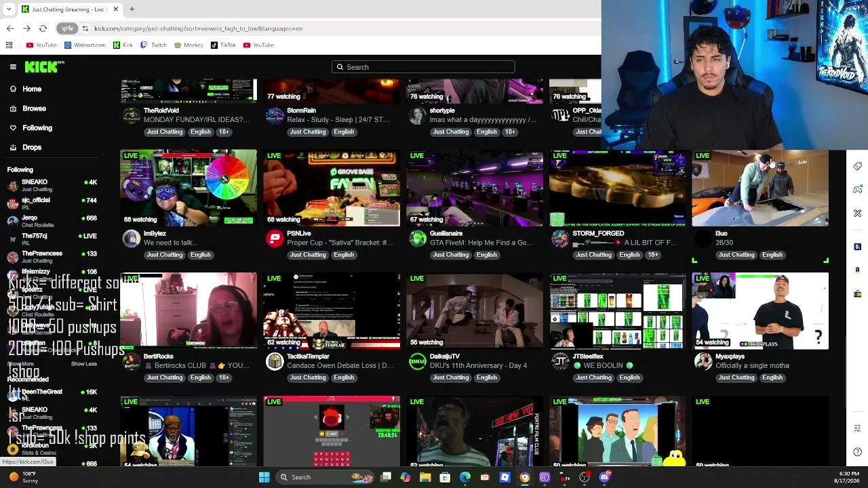868x488 pixels.
Task: Click the VPN badge in the address bar
Action: [67, 28]
